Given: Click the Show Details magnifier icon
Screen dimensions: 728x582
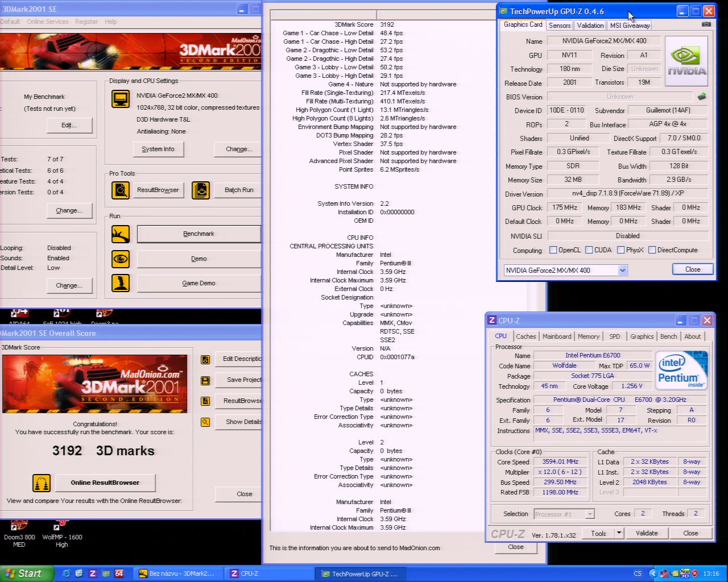Looking at the screenshot, I should 205,422.
